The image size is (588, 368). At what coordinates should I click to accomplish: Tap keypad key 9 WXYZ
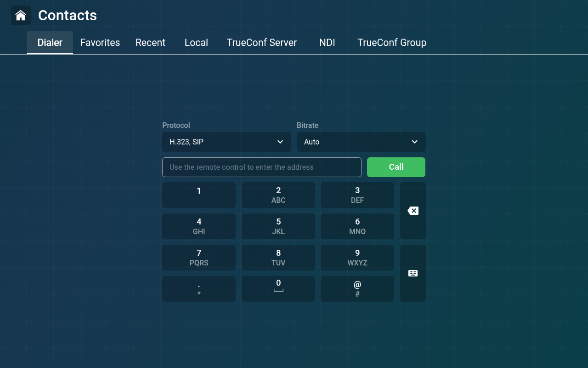tap(357, 258)
